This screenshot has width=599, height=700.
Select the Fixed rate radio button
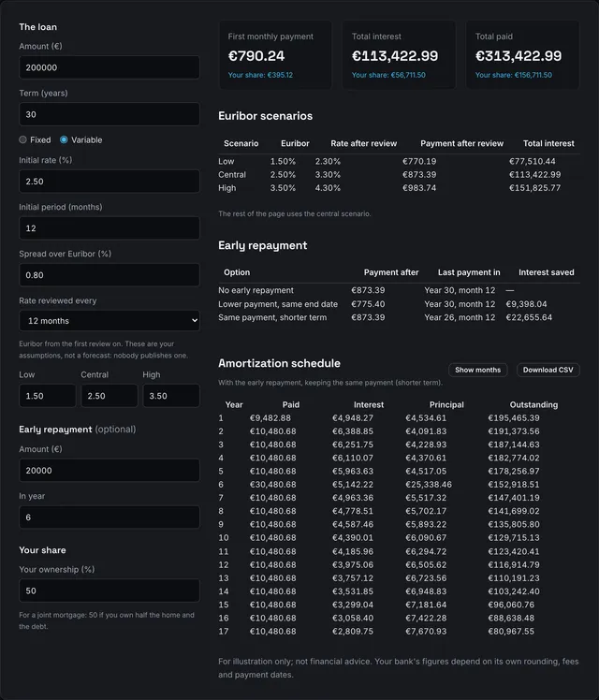[x=22, y=139]
